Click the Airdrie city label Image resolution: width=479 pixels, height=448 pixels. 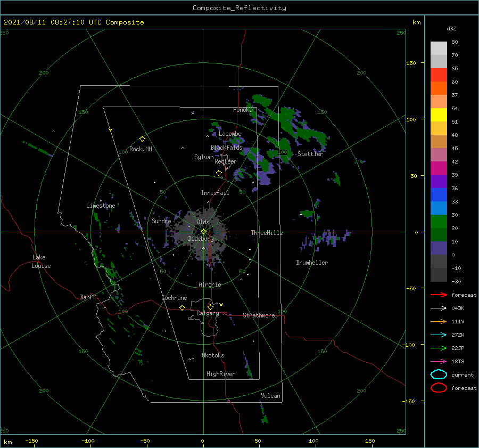(x=210, y=284)
